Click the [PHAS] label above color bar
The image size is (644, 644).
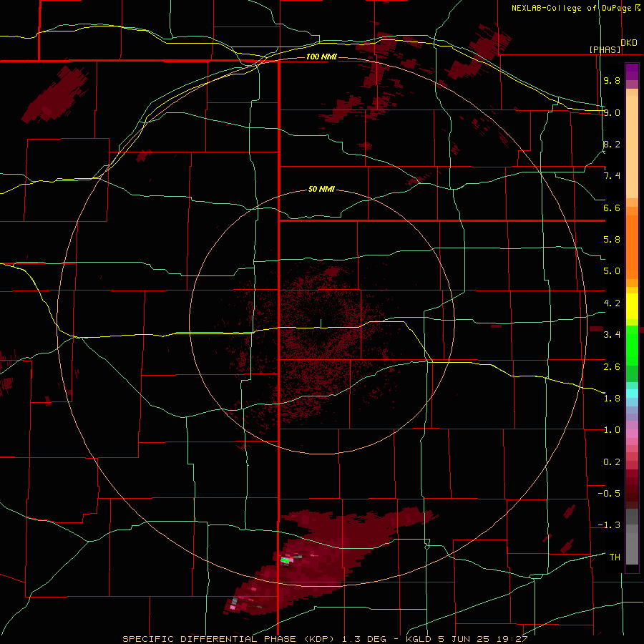(x=605, y=49)
